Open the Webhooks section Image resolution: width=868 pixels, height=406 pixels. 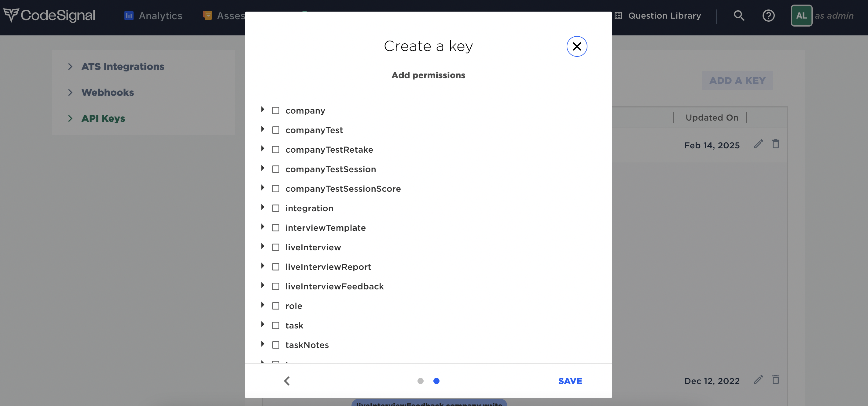point(108,92)
